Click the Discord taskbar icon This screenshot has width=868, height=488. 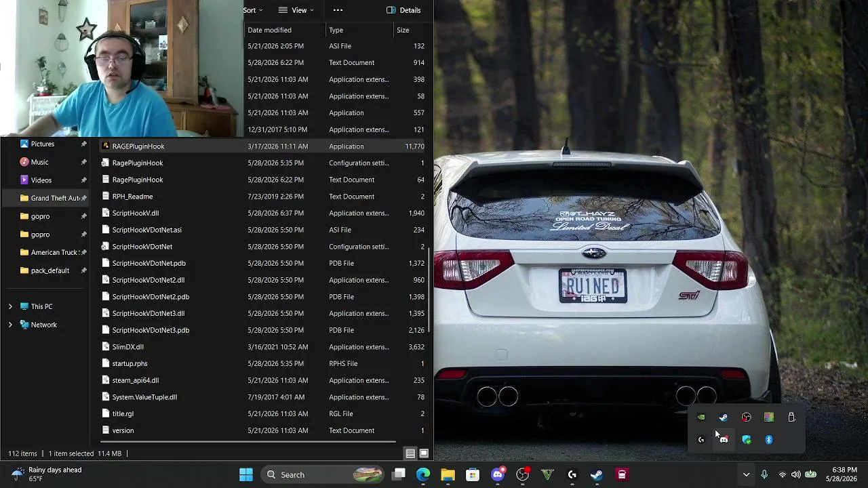coord(498,474)
